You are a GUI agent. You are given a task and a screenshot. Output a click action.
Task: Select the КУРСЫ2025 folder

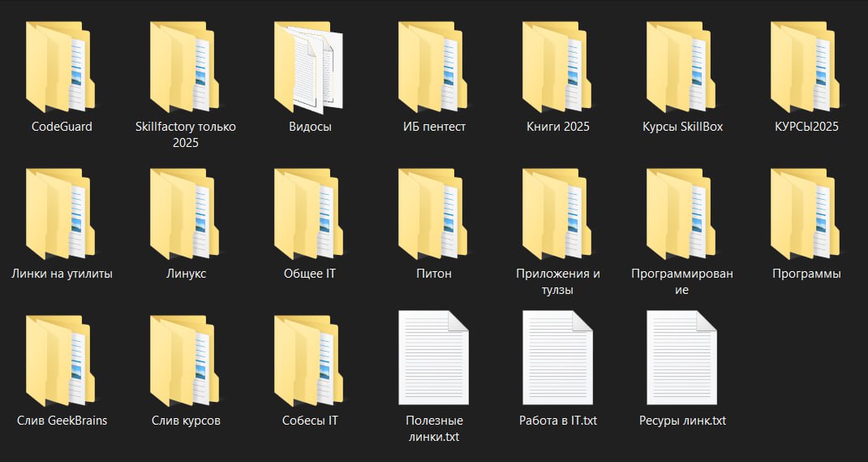pos(806,67)
